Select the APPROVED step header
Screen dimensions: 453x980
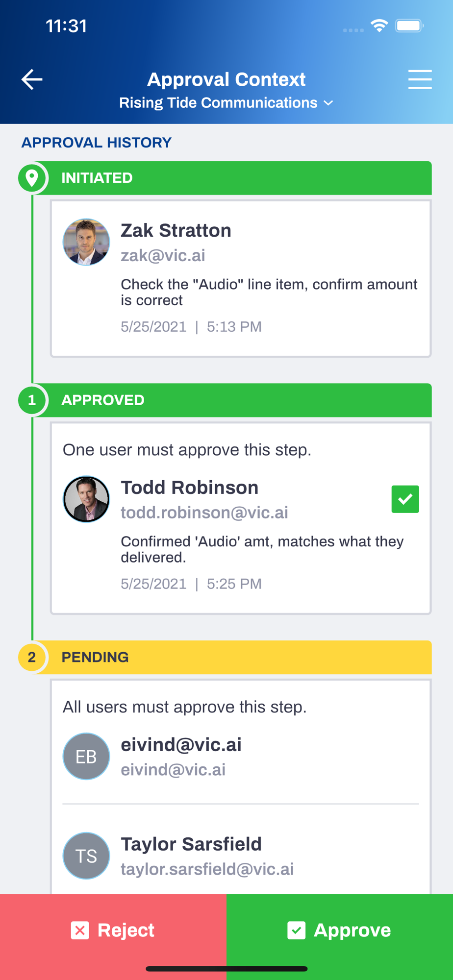(x=232, y=400)
